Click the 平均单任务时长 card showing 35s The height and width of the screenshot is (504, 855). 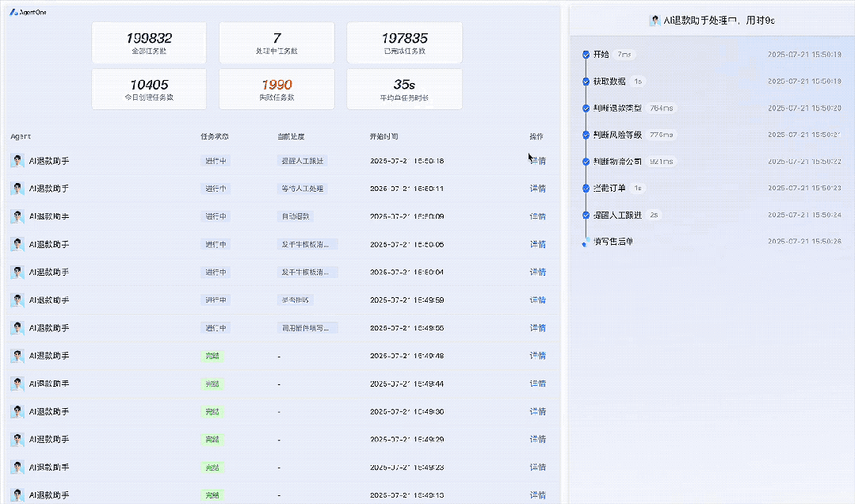tap(405, 90)
